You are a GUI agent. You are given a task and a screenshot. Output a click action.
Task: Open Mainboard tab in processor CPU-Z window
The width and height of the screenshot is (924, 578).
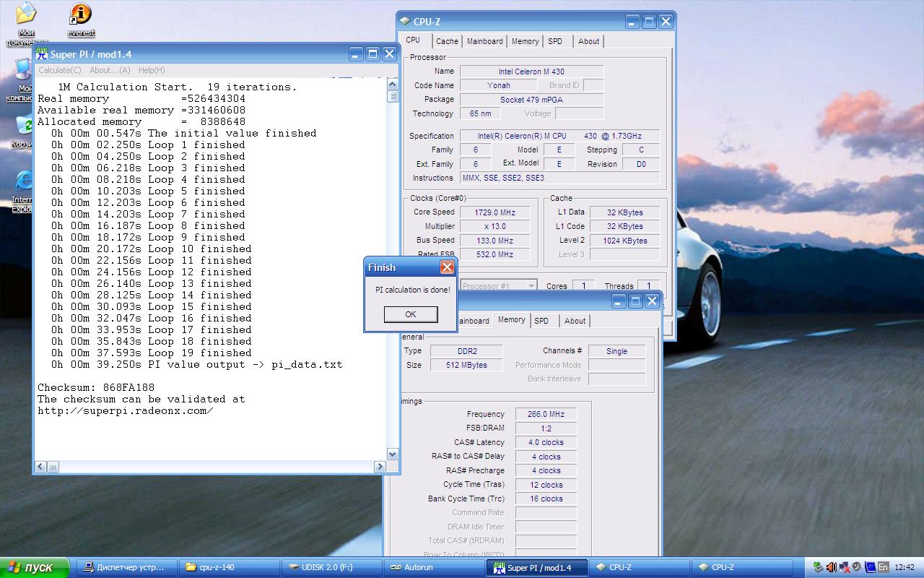(x=484, y=41)
